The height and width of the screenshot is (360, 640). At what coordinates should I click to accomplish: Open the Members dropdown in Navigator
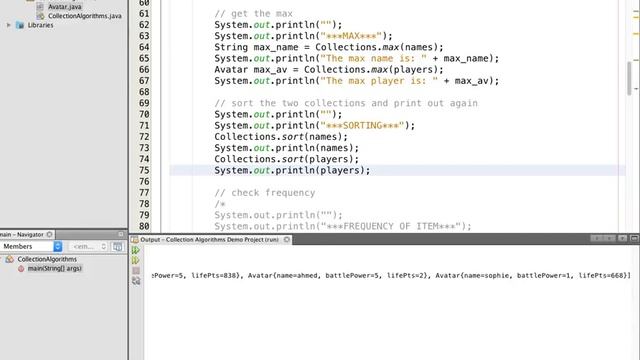31,247
